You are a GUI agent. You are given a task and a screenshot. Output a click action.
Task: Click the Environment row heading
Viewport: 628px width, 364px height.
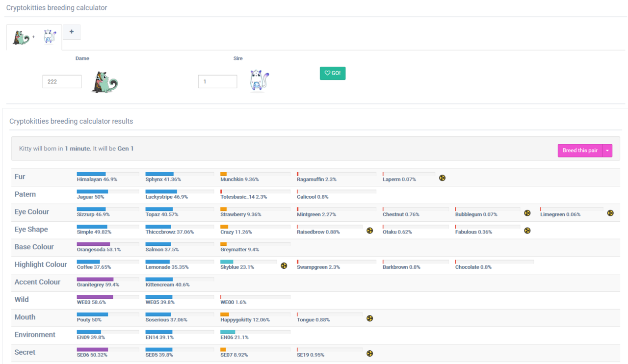tap(35, 335)
